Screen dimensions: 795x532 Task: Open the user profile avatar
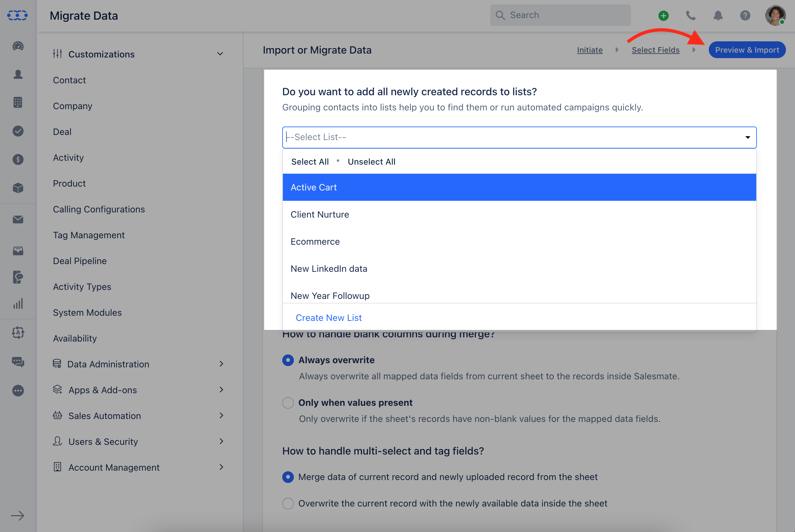[x=775, y=15]
